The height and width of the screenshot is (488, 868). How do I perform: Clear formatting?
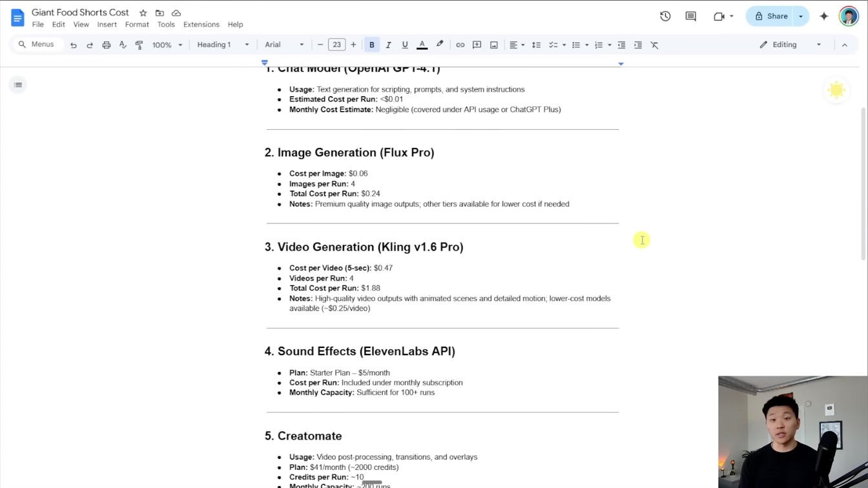click(x=655, y=45)
